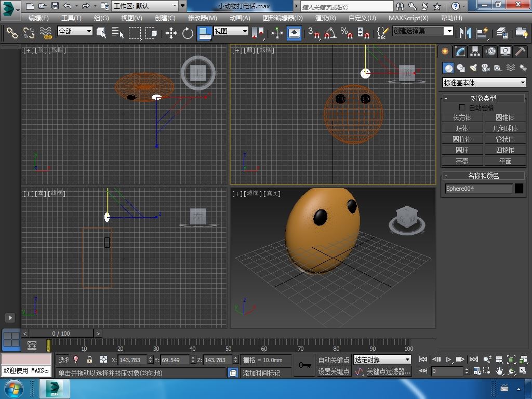Open the 编辑(E) menu
This screenshot has width=532, height=399.
38,18
